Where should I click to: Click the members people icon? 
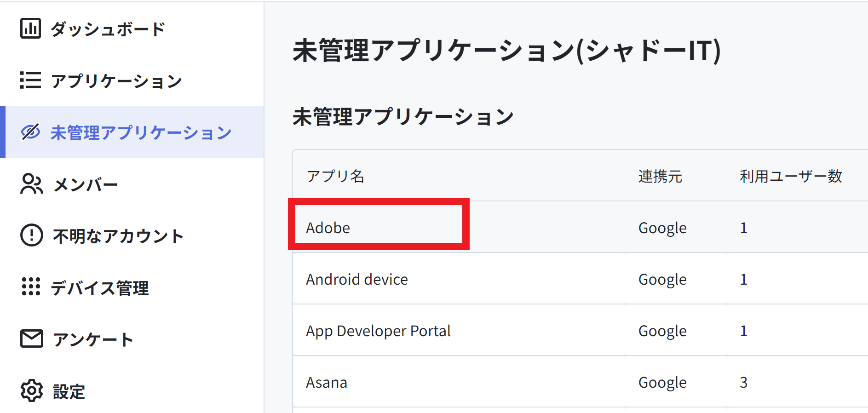point(31,184)
